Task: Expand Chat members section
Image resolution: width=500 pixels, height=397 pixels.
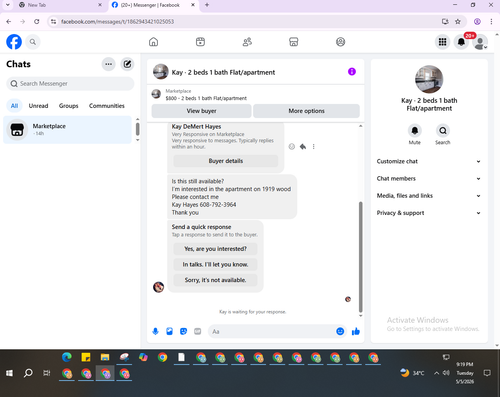Action: click(429, 179)
